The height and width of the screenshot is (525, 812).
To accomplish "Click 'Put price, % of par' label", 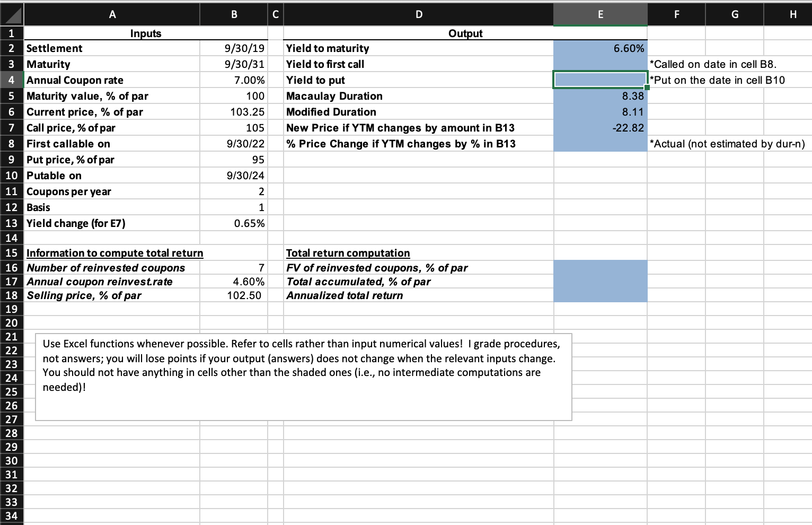I will pyautogui.click(x=70, y=160).
